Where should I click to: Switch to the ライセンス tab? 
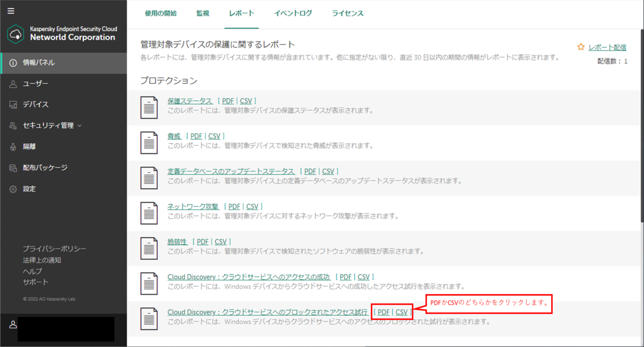347,14
